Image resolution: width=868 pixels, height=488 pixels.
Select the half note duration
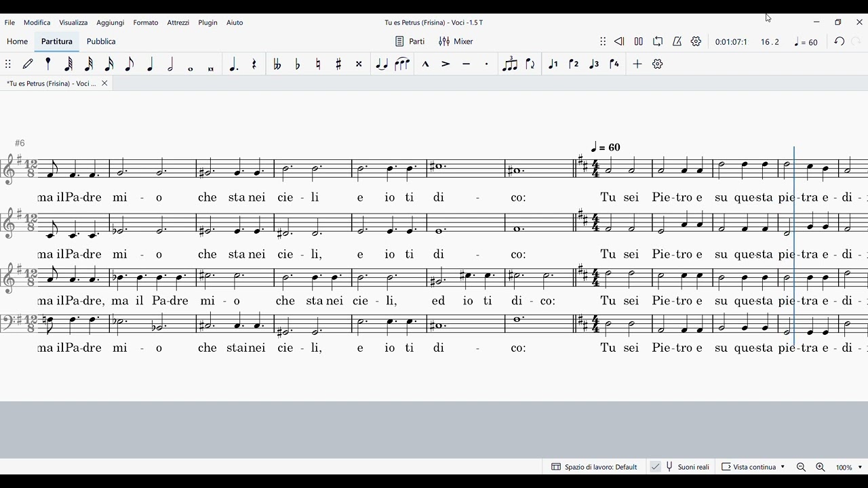(170, 64)
